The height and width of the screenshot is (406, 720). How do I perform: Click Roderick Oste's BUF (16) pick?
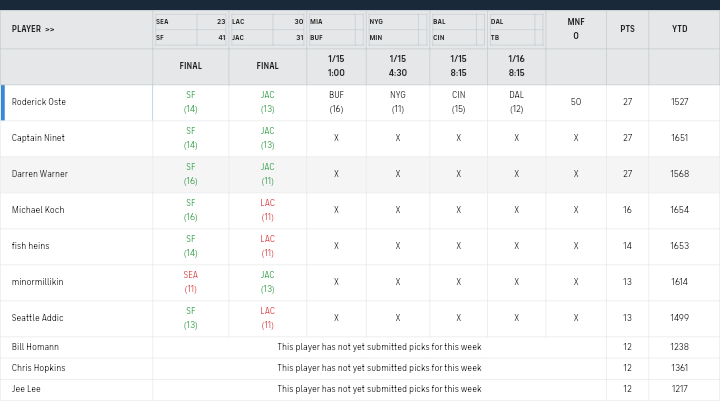pos(336,102)
